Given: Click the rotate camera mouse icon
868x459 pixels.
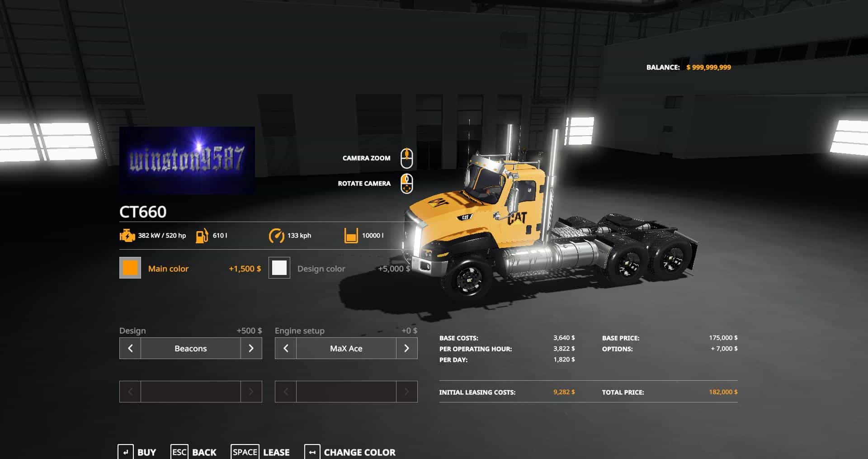Looking at the screenshot, I should click(x=406, y=184).
